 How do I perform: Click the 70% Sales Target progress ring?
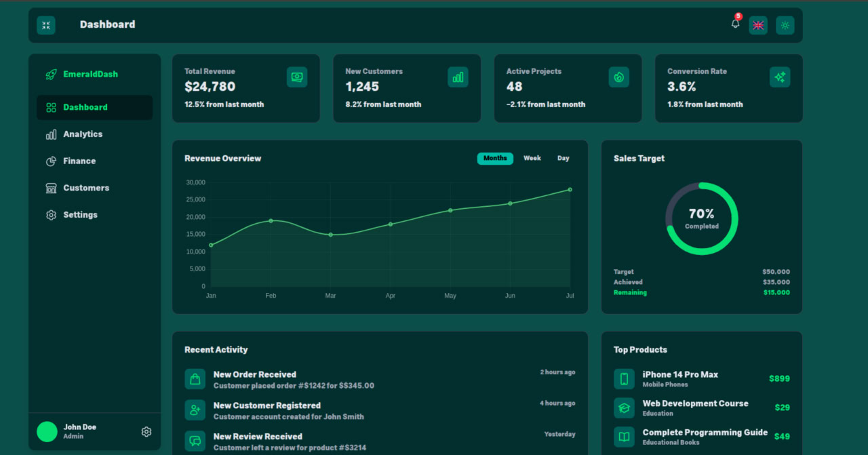pos(701,218)
